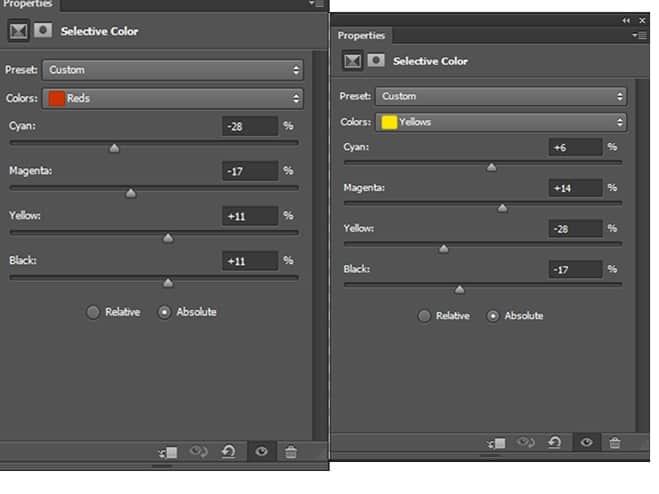Click the reset arrow icon in the Yellows panel
Screen dimensions: 659x494
[x=555, y=442]
